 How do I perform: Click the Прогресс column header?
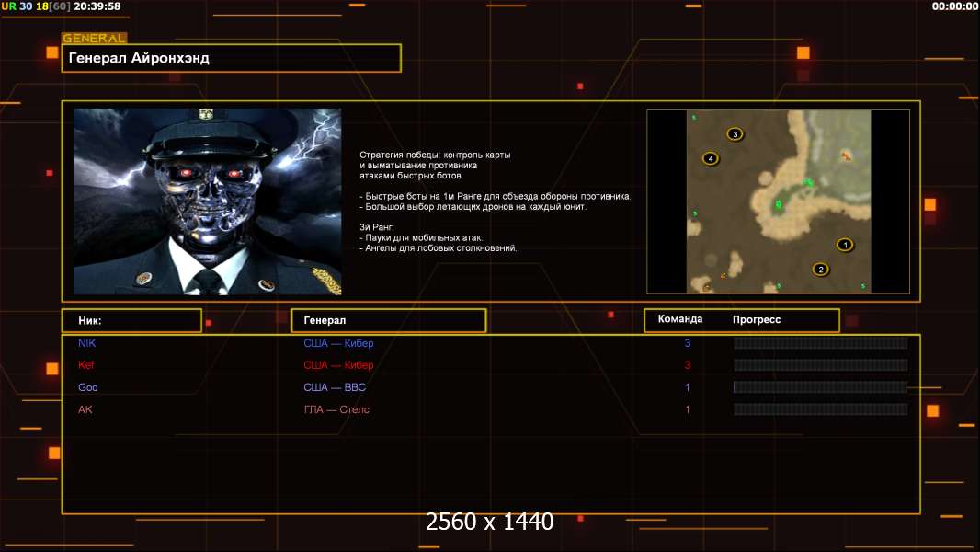tap(757, 319)
